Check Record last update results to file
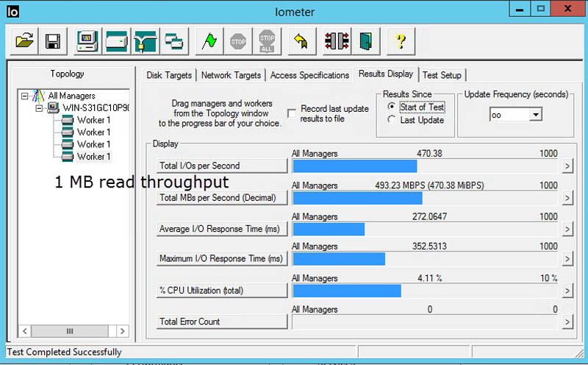The height and width of the screenshot is (365, 588). pos(292,113)
